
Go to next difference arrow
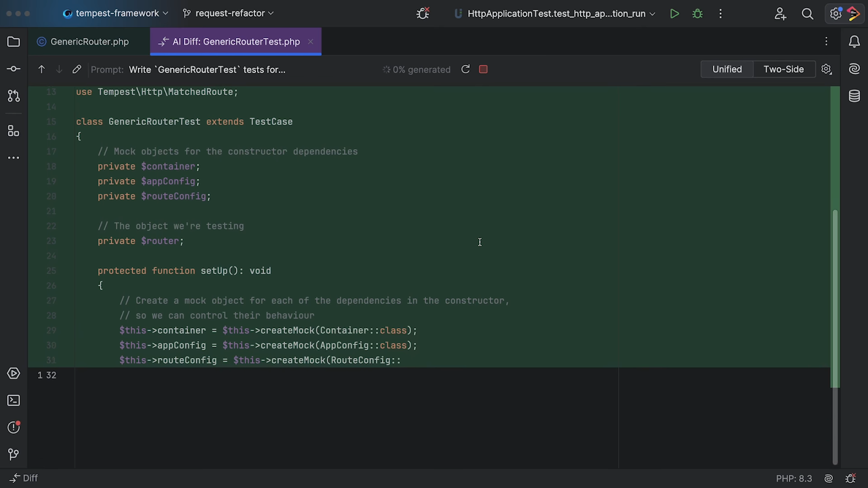tap(59, 69)
